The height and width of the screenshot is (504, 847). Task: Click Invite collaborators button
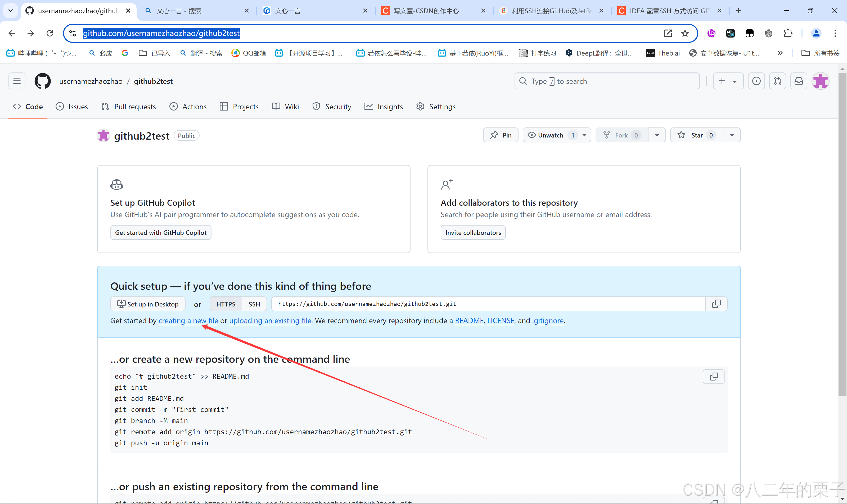click(x=473, y=232)
